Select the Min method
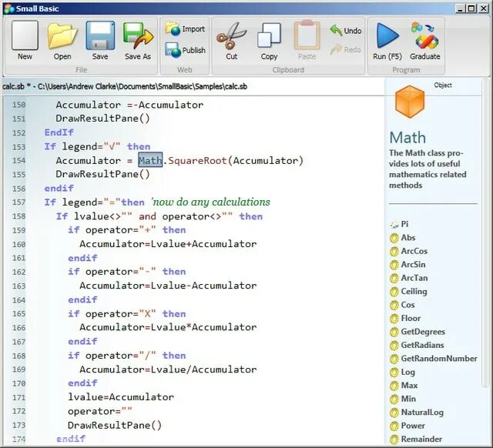 click(403, 400)
